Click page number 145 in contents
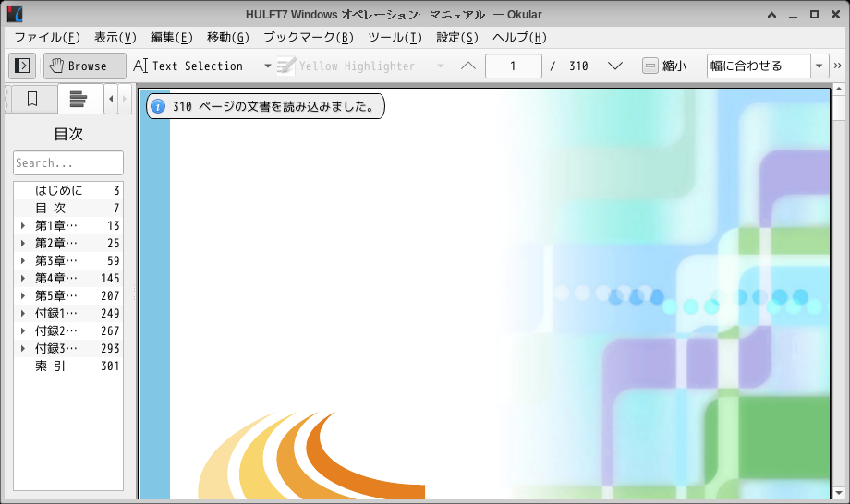Screen dimensions: 850x504 [110, 278]
